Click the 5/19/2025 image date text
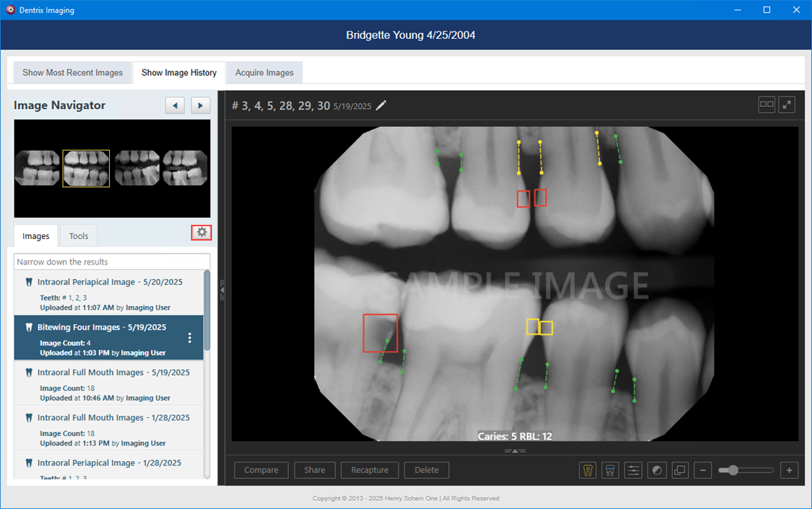 click(352, 106)
